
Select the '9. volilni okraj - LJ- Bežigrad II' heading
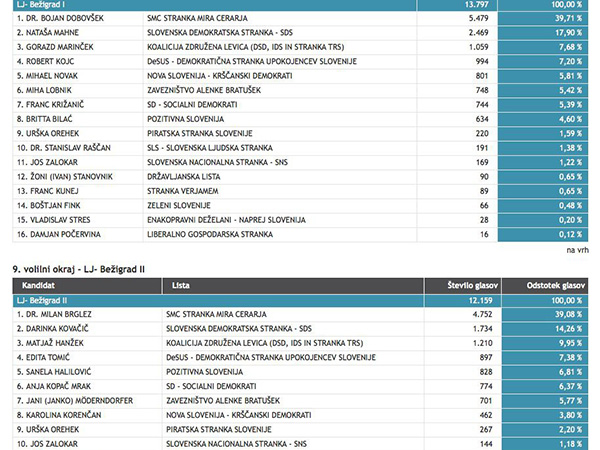click(85, 269)
